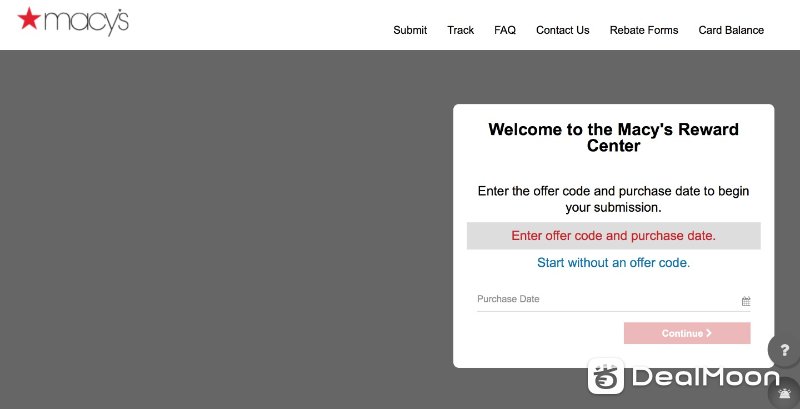The width and height of the screenshot is (800, 409).
Task: Click the question mark help bubble
Action: (785, 350)
